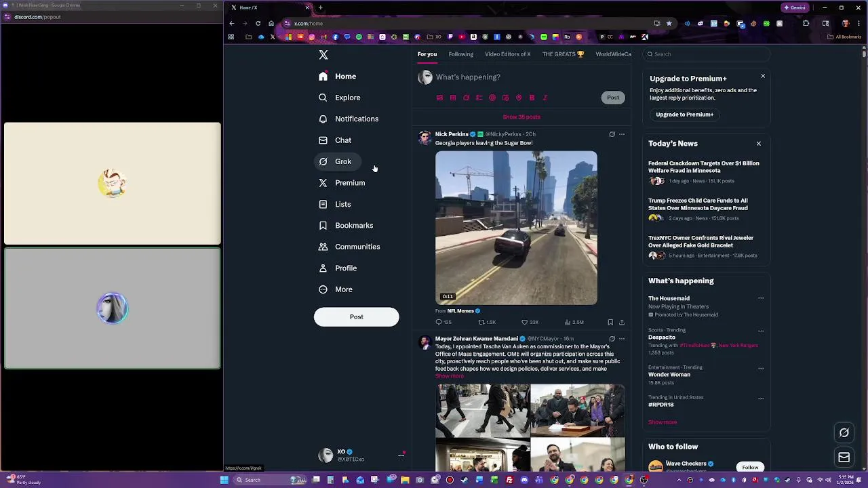
Task: Open more options on Mayor Mamdani post
Action: click(622, 339)
